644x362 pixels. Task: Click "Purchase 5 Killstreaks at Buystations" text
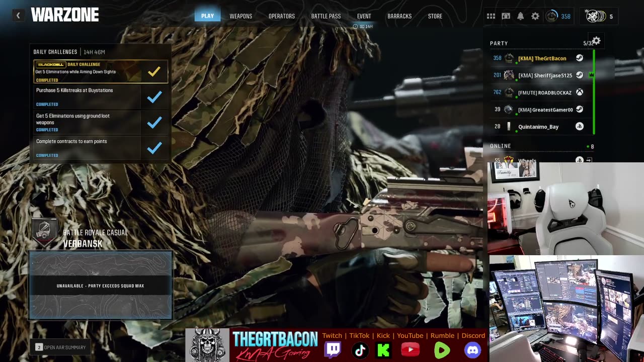74,90
